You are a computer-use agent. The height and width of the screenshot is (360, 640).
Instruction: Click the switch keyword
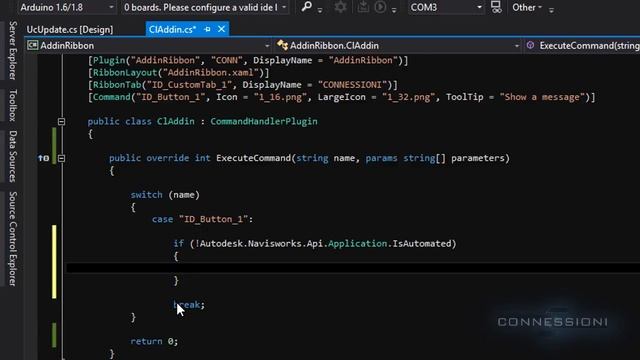click(147, 195)
